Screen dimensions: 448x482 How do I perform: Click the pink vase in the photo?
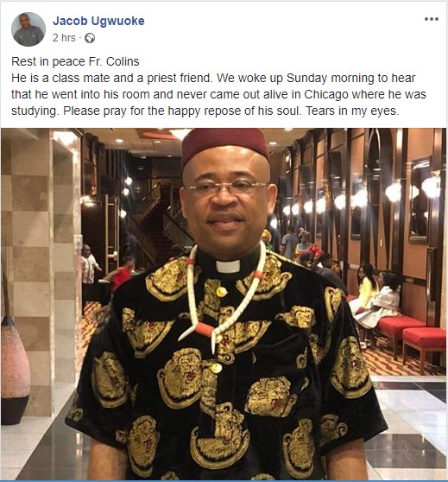tap(15, 371)
